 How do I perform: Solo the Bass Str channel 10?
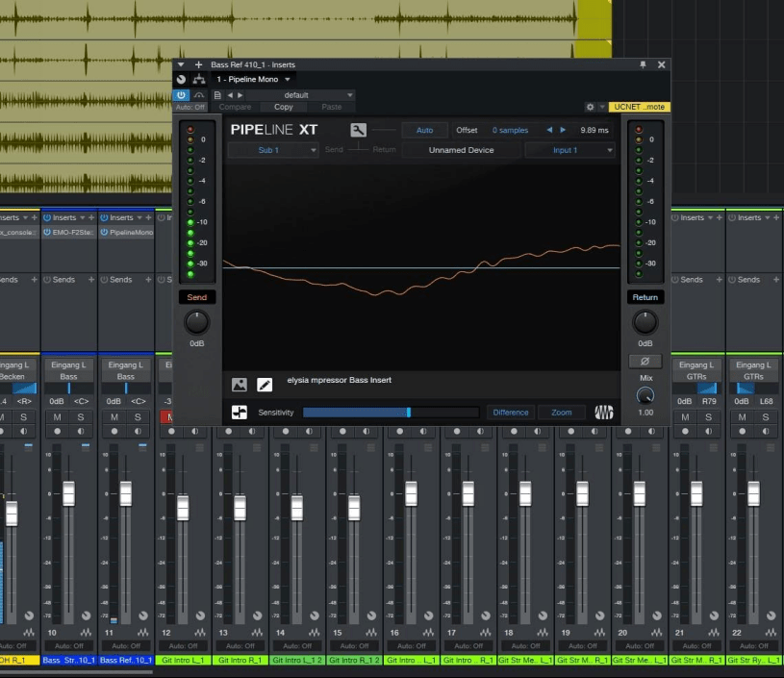pos(81,417)
